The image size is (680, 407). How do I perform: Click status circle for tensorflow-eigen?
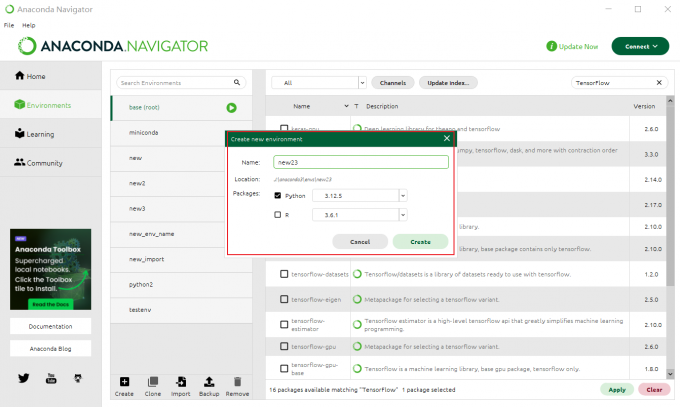pyautogui.click(x=357, y=299)
